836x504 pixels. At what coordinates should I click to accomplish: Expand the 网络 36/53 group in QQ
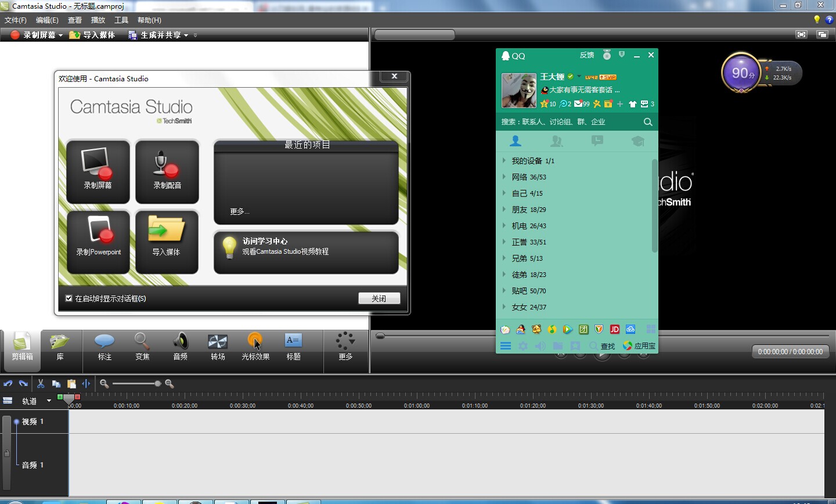pyautogui.click(x=504, y=177)
